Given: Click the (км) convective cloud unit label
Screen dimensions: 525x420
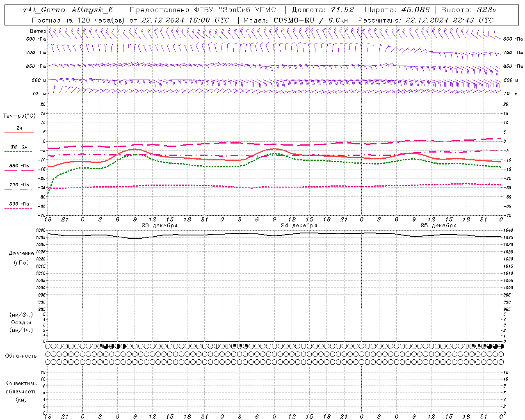Looking at the screenshot, I should click(21, 400).
